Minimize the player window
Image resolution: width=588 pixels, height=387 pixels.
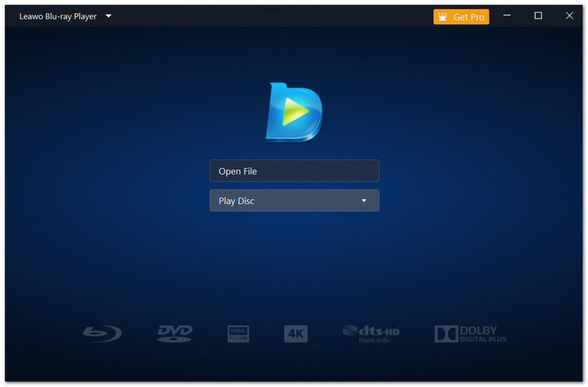tap(506, 15)
